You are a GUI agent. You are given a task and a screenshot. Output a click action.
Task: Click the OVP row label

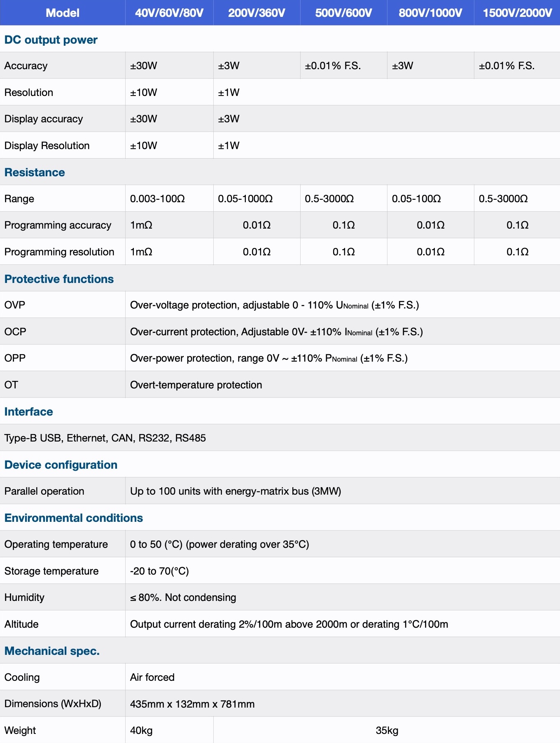pos(15,305)
